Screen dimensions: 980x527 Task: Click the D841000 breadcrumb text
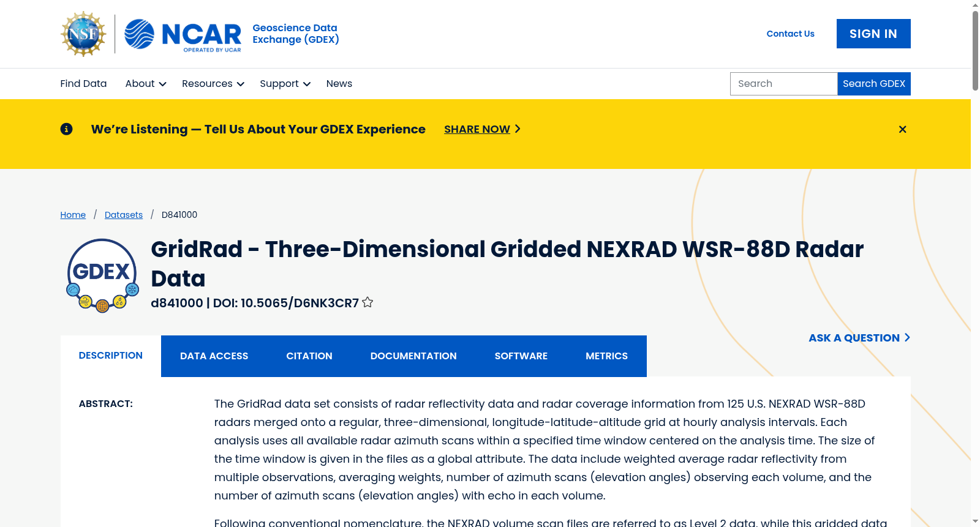tap(179, 215)
